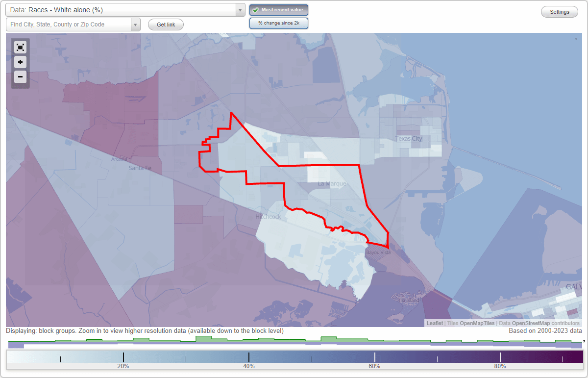
Task: Click the Arcadia map label
Action: (119, 159)
